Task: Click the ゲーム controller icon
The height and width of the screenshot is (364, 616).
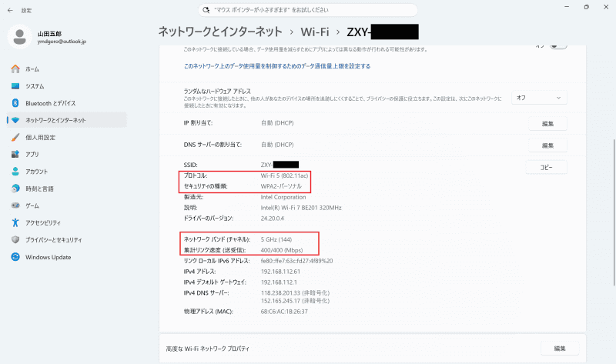Action: click(x=15, y=205)
